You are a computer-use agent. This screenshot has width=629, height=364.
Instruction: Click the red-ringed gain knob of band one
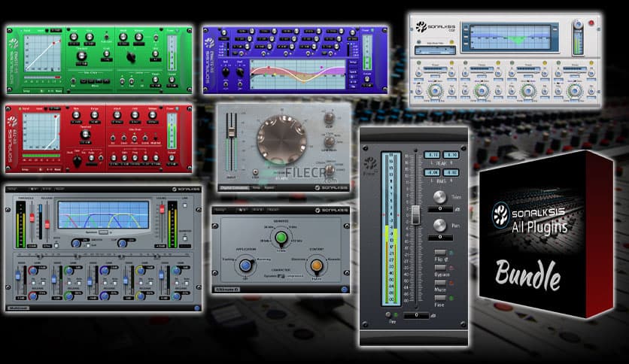point(33,271)
